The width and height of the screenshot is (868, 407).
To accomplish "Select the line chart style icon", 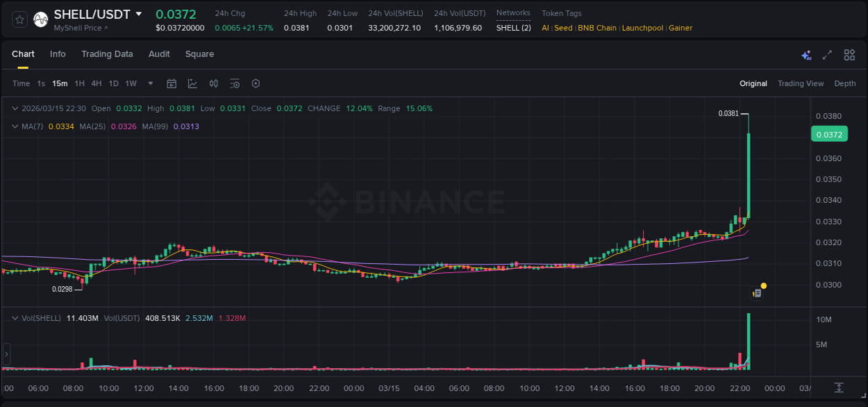I will click(192, 83).
